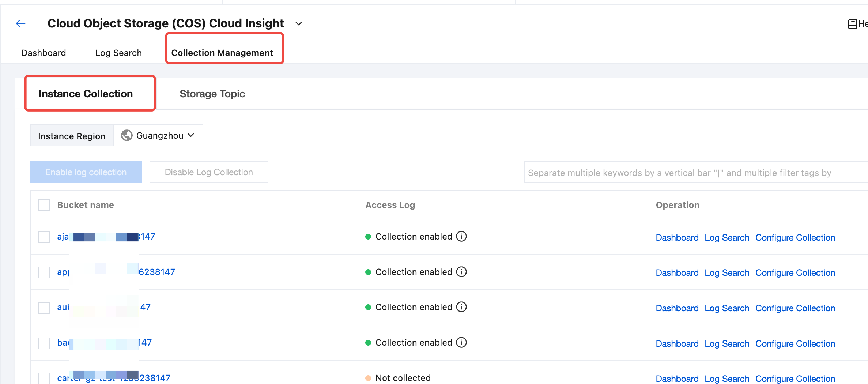
Task: Focus the keyword filter search field
Action: tap(695, 173)
